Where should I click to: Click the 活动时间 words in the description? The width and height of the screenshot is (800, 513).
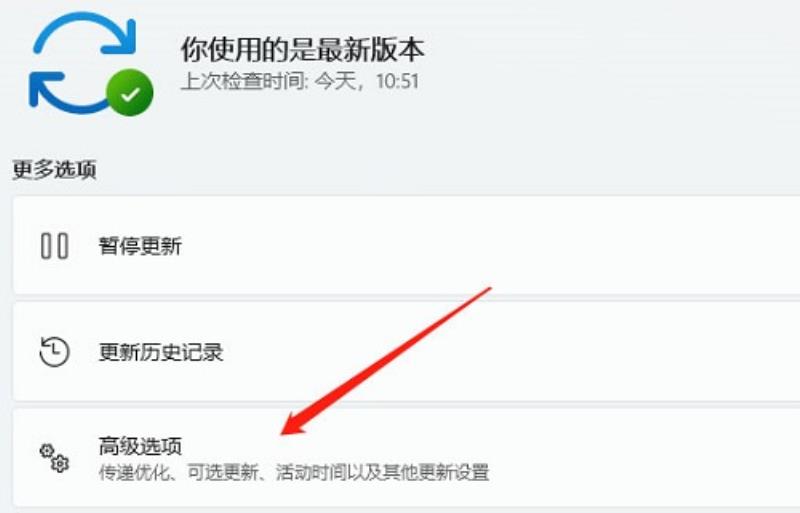(310, 472)
